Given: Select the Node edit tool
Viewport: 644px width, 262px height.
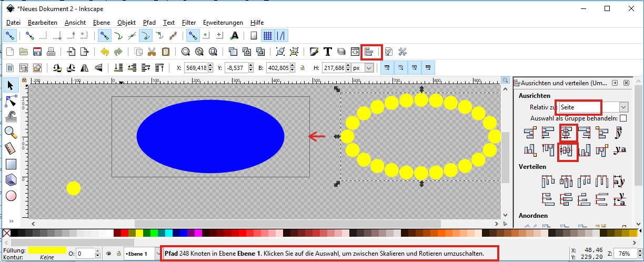Looking at the screenshot, I should (x=11, y=101).
